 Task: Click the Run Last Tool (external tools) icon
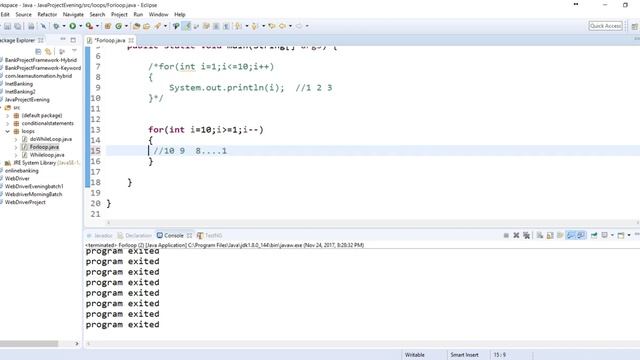[89, 26]
